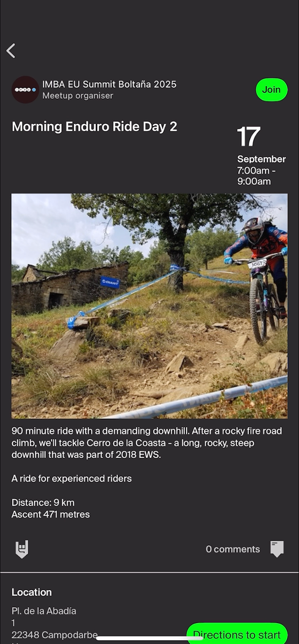Open the mountain biker ride photo

(149, 306)
